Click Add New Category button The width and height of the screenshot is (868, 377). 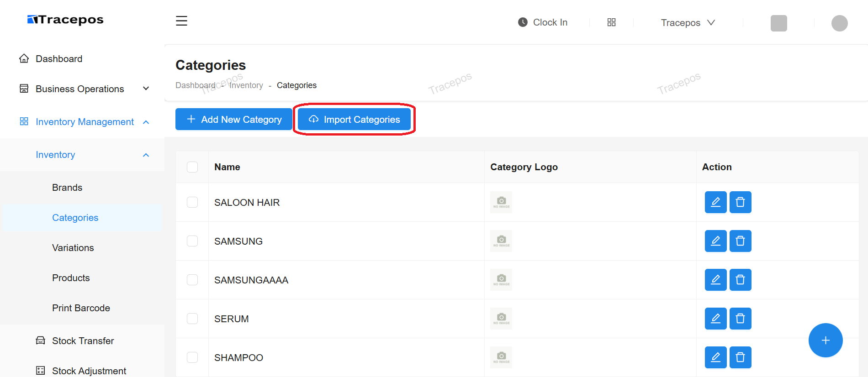point(234,119)
